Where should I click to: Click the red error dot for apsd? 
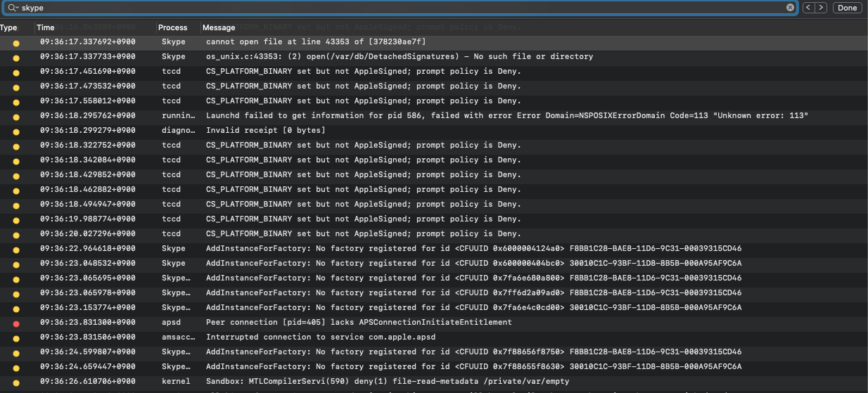(x=16, y=323)
